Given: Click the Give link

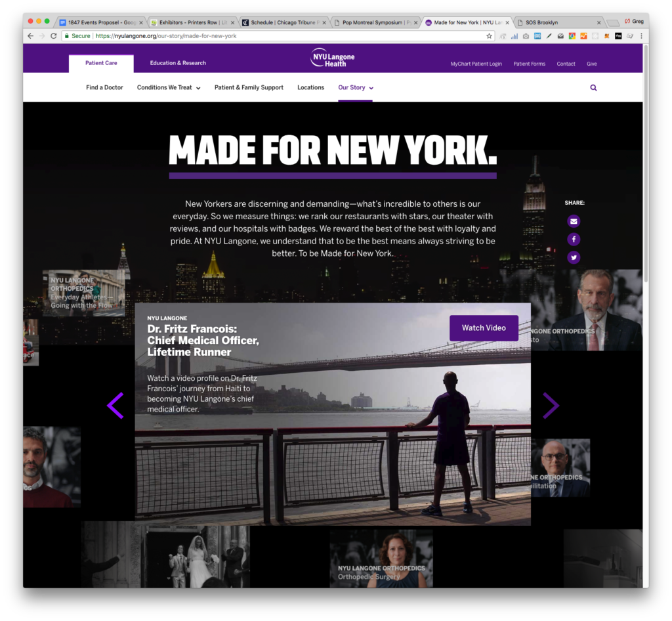Looking at the screenshot, I should [x=592, y=64].
